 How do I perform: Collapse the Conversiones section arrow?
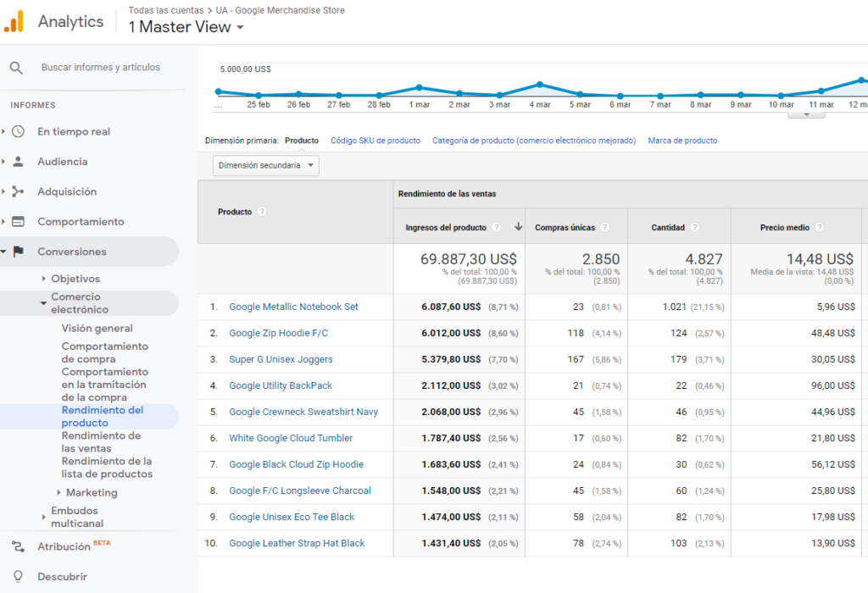pos(3,252)
